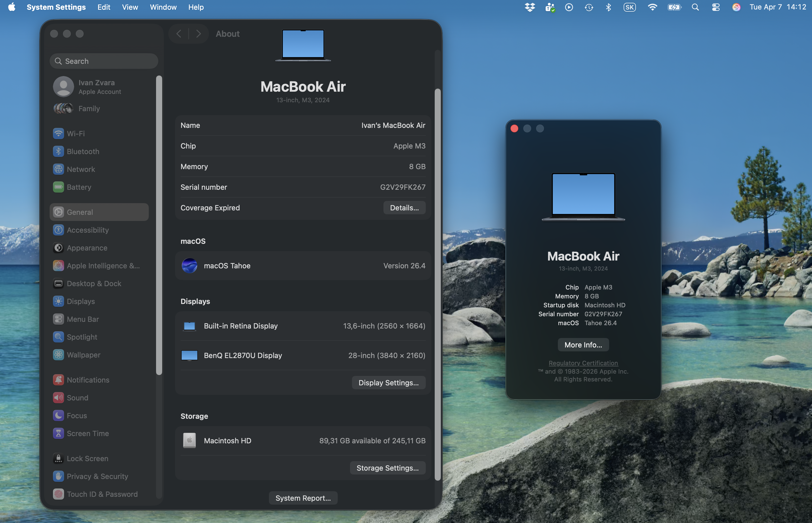Open the Regulatory Certification link
Viewport: 812px width, 523px height.
point(583,363)
